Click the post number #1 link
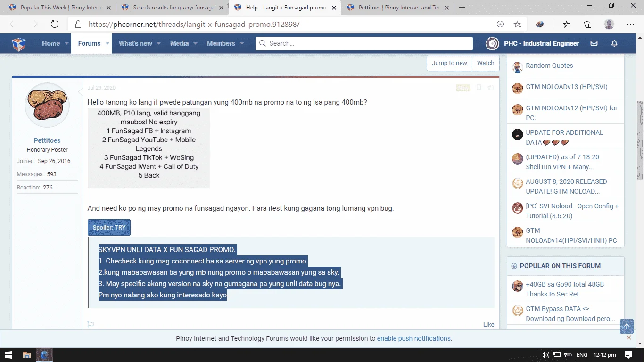Screen dimensions: 644x362 (x=491, y=88)
